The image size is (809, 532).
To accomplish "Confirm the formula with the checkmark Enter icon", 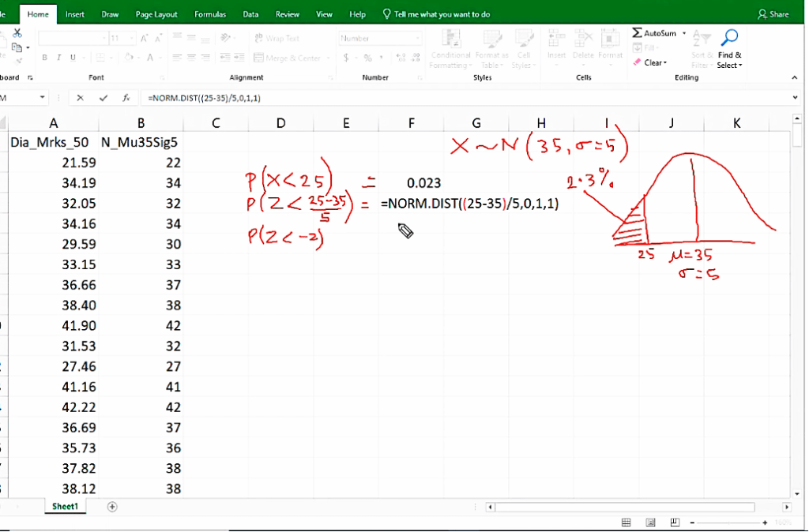I will point(103,98).
